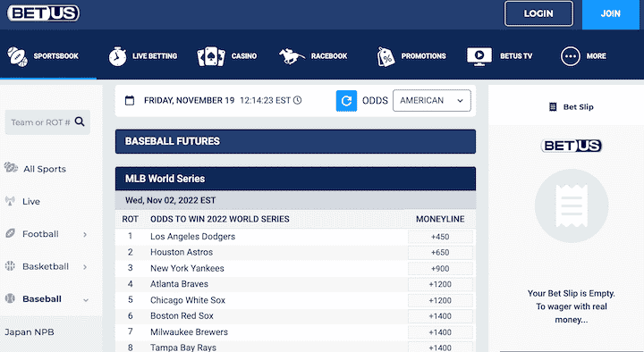Select Baseball in sidebar

[x=42, y=298]
